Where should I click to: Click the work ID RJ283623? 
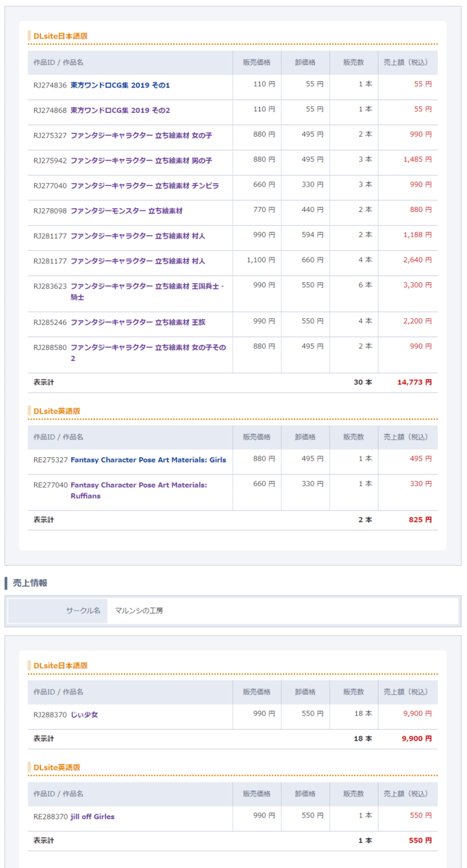(50, 286)
